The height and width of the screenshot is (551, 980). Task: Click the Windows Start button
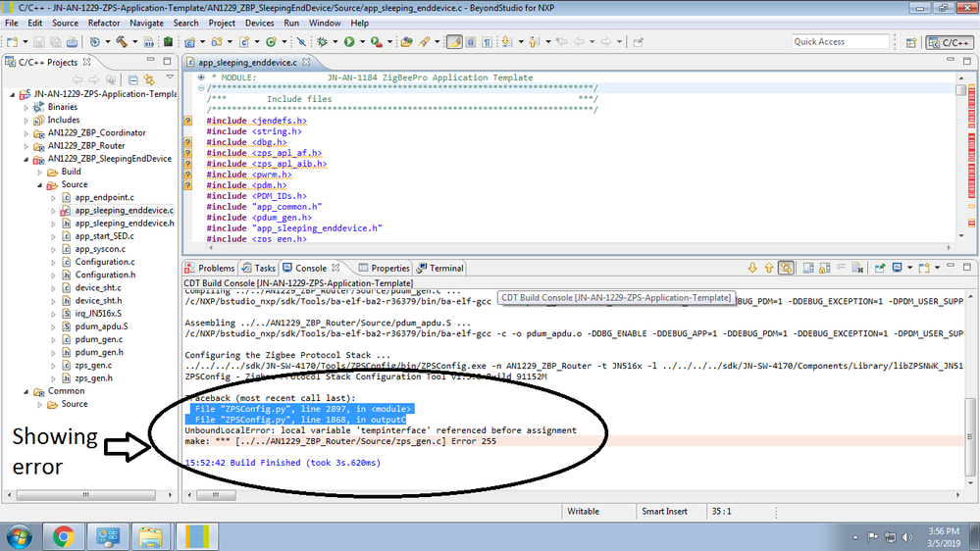coord(19,537)
